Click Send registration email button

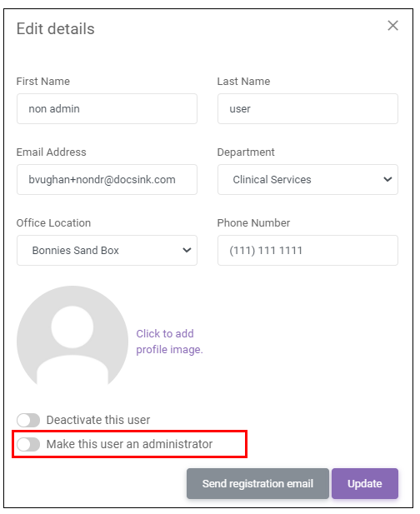(x=257, y=483)
